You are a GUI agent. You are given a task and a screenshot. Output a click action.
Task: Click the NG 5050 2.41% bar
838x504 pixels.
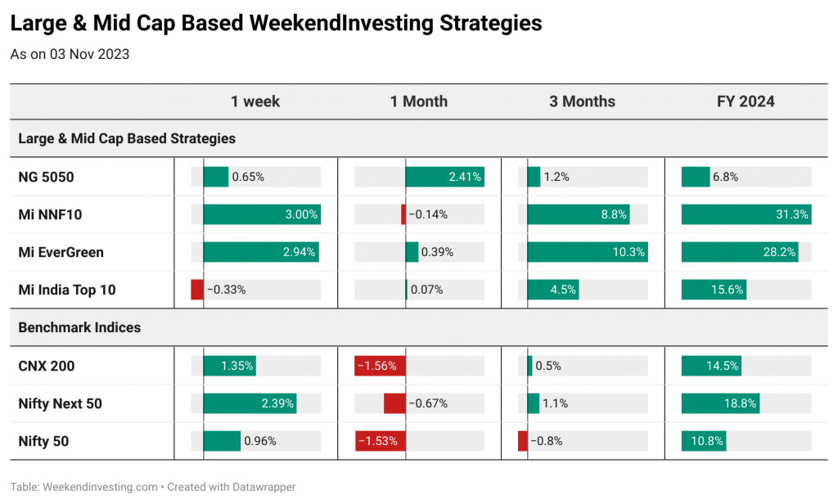pyautogui.click(x=444, y=177)
